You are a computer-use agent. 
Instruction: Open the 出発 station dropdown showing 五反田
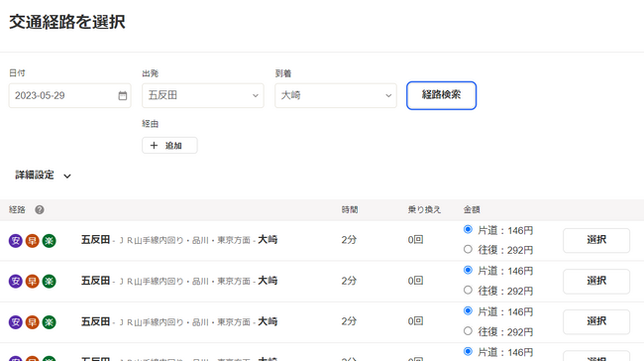tap(203, 95)
